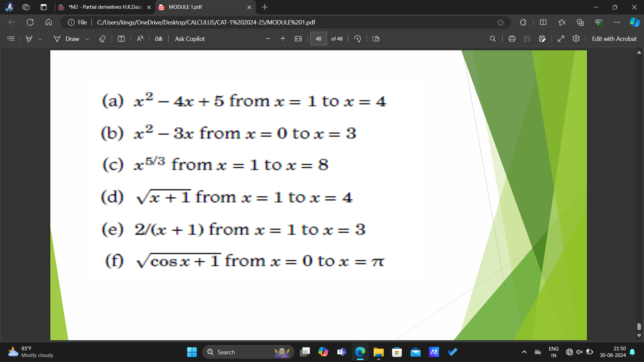Open the Translate tool
The height and width of the screenshot is (362, 644).
tap(159, 39)
